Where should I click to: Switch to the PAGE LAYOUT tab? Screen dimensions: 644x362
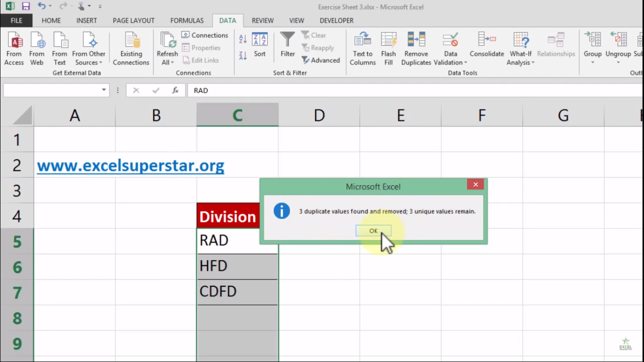[134, 21]
